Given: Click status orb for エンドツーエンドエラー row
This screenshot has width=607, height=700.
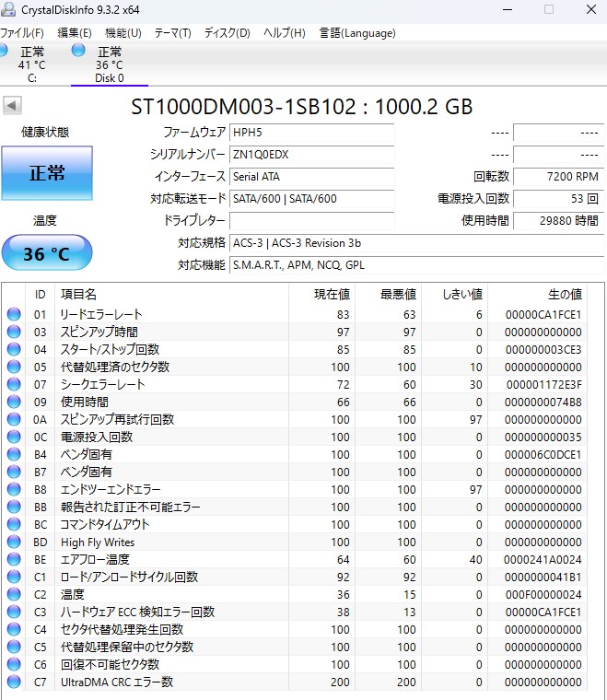Looking at the screenshot, I should coord(14,489).
